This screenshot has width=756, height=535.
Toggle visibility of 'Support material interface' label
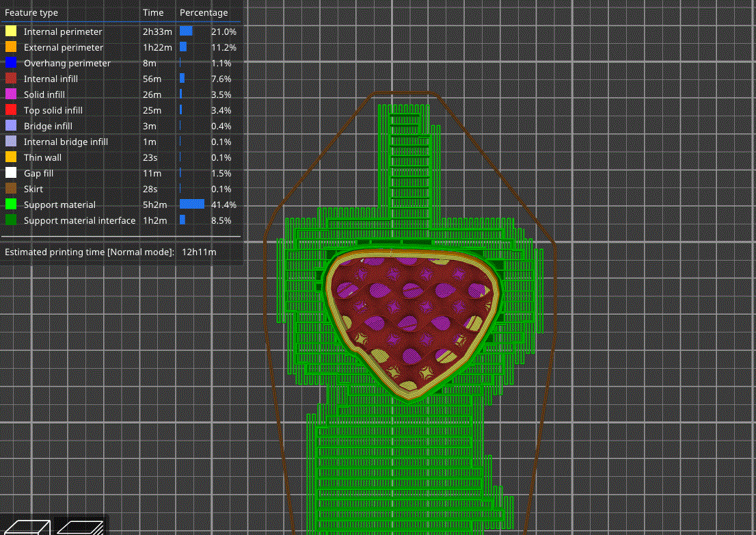click(79, 220)
